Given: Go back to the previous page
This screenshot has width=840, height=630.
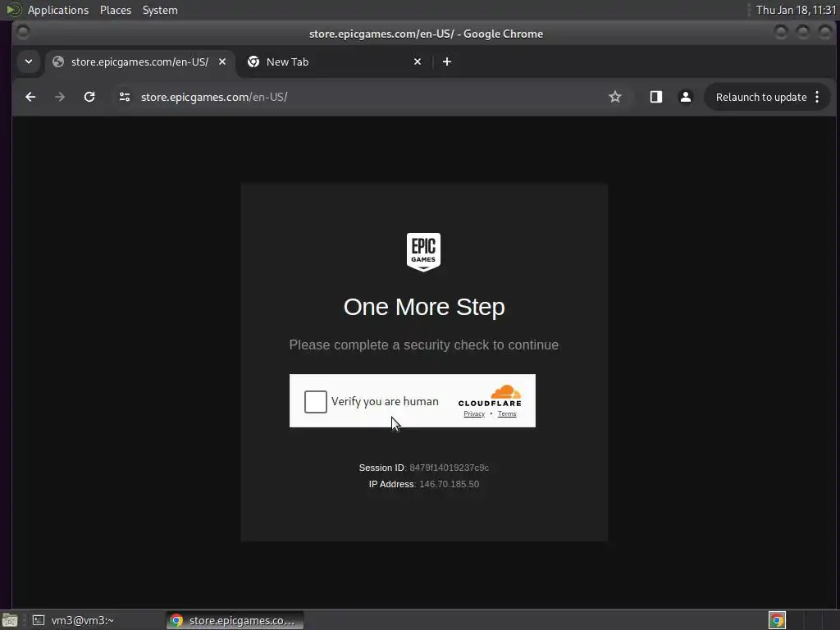Looking at the screenshot, I should pos(30,97).
